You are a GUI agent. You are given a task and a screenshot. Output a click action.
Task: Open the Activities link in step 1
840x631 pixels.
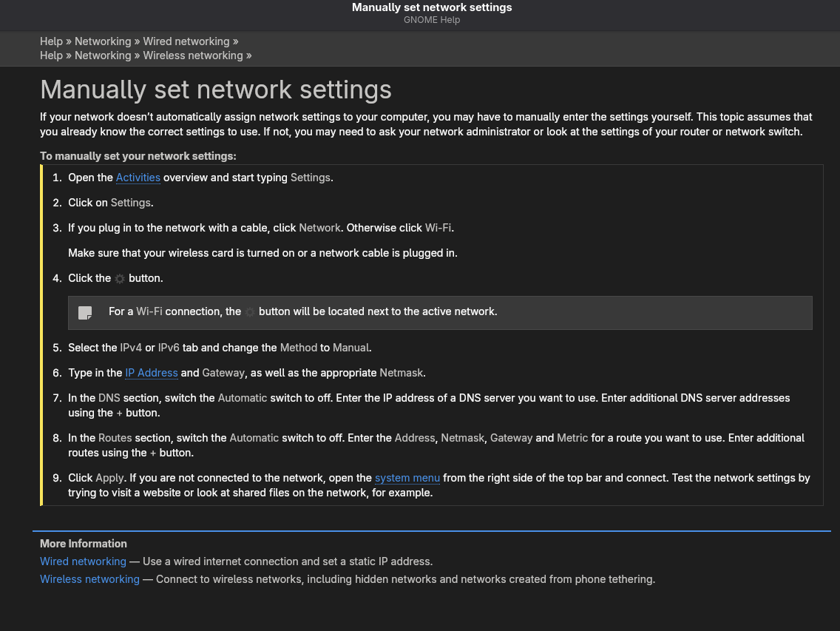coord(138,178)
